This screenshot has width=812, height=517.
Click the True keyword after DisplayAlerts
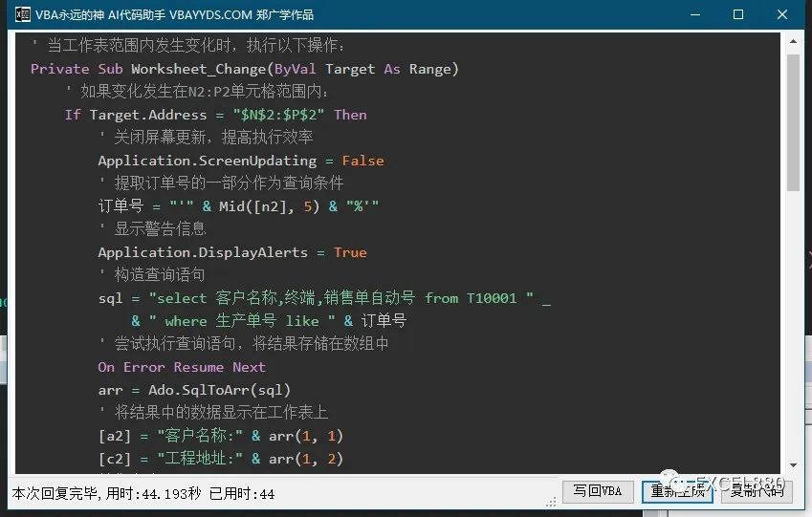pyautogui.click(x=350, y=252)
